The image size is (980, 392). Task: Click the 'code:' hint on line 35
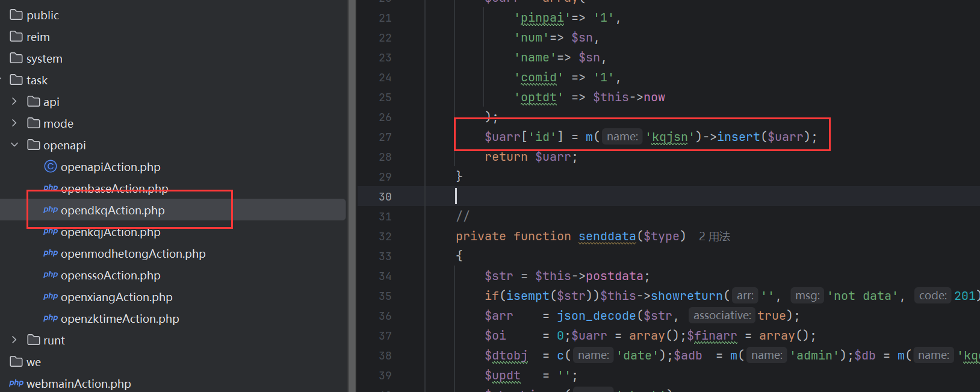click(x=933, y=296)
